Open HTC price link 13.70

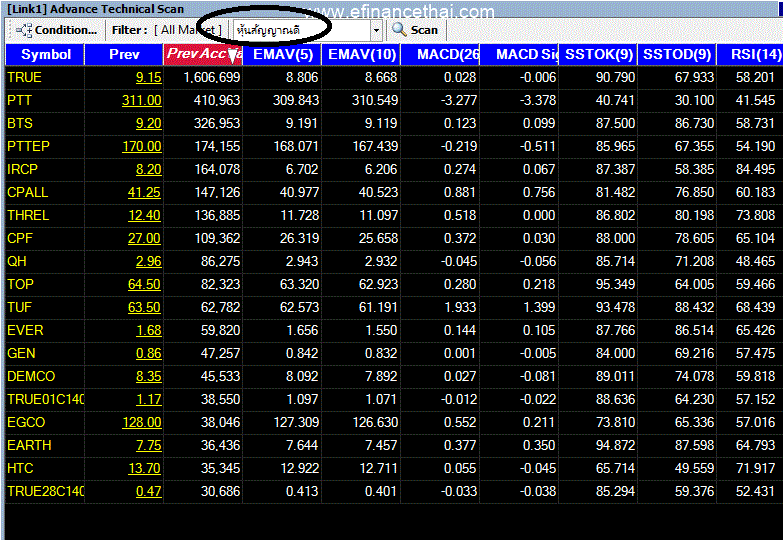pos(144,469)
